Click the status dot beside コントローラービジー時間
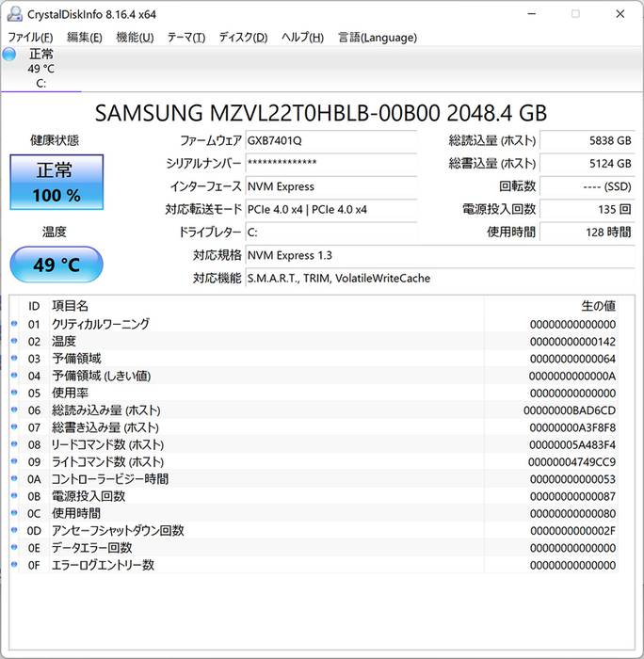This screenshot has width=644, height=659. point(14,478)
